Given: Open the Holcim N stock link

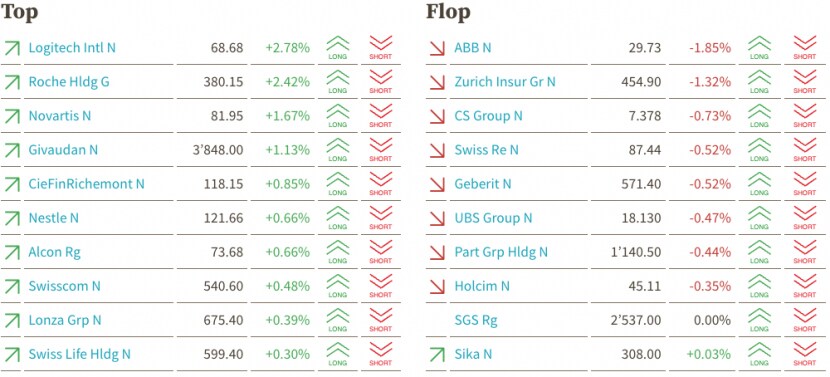Looking at the screenshot, I should pos(482,286).
